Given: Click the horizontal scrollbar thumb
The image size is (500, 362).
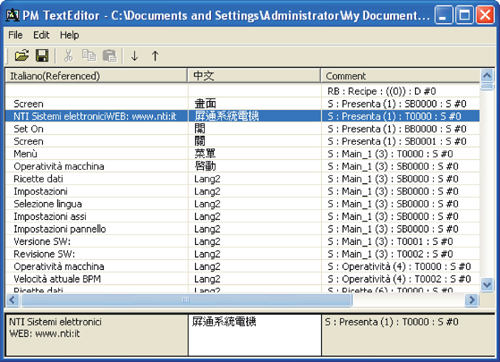Looking at the screenshot, I should click(x=187, y=300).
